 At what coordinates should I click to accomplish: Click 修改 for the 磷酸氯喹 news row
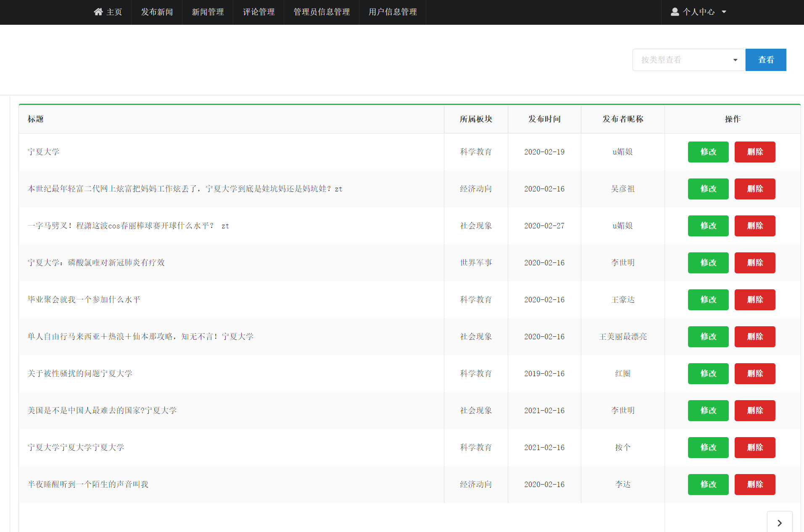tap(708, 263)
